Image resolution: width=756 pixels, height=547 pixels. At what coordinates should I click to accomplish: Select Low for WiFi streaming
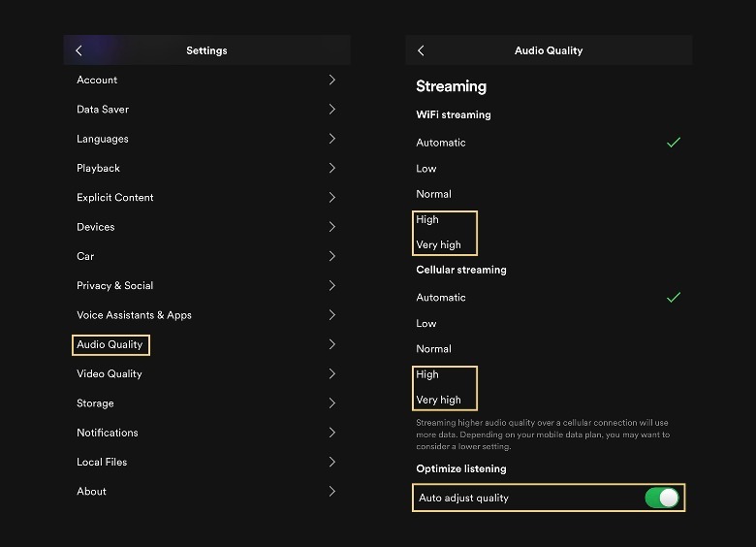pos(426,169)
